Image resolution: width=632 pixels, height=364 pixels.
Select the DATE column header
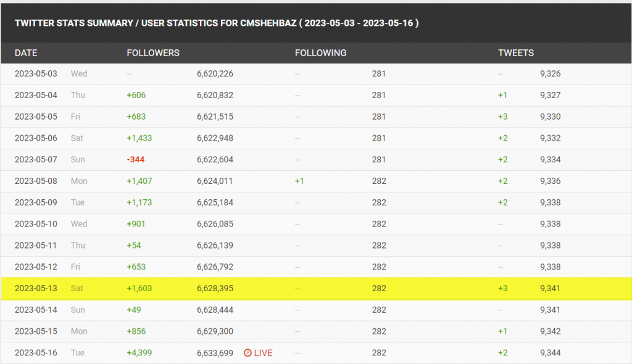(x=26, y=53)
